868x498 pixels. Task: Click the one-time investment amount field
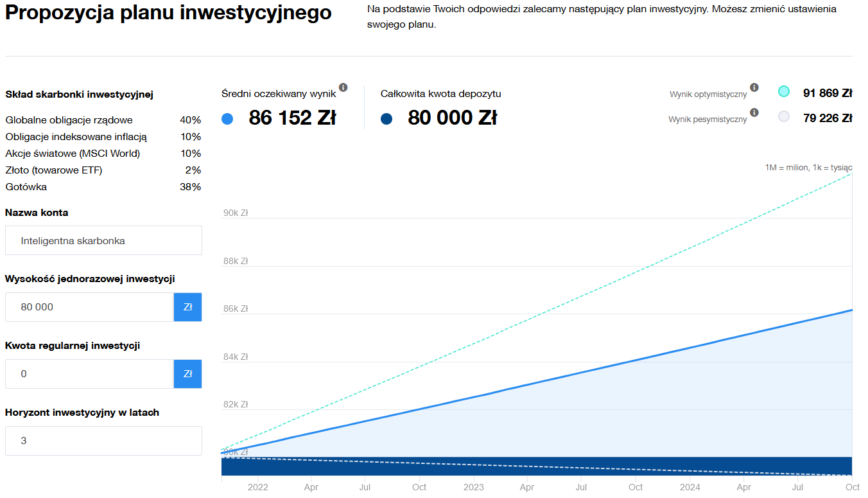coord(89,307)
